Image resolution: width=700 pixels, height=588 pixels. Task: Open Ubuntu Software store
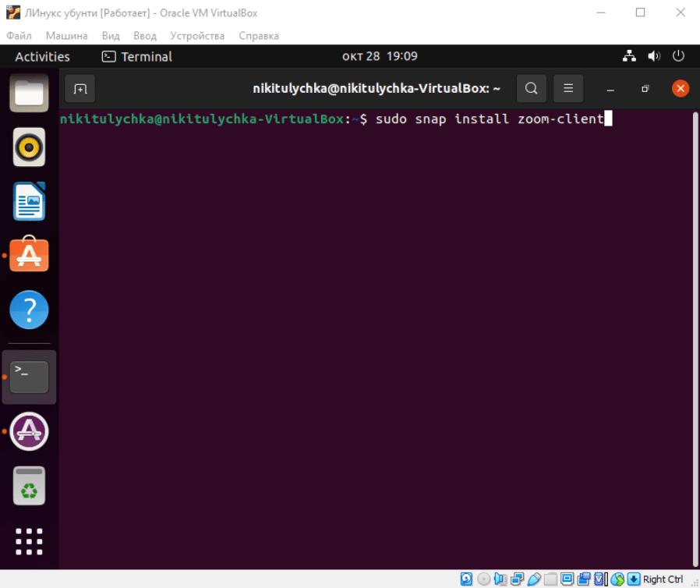click(29, 256)
